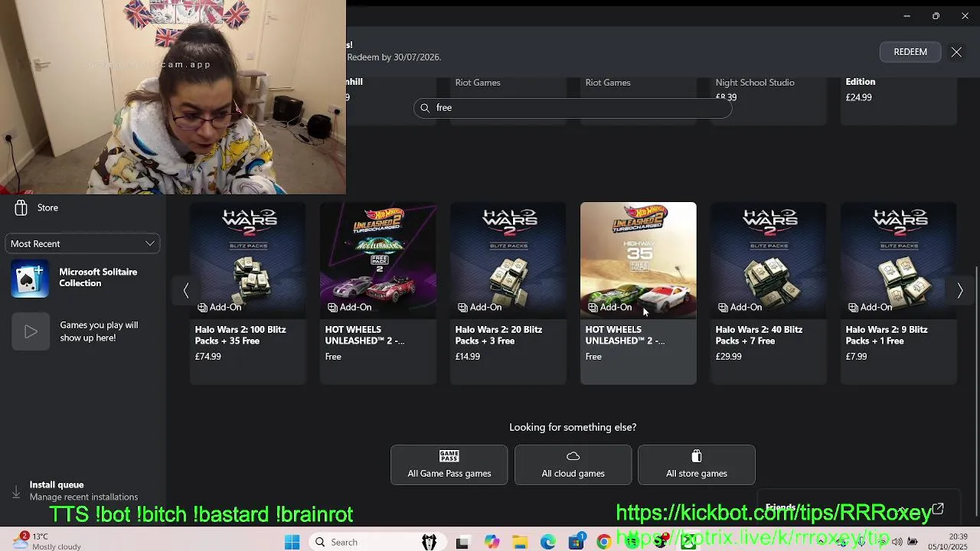Open Microsoft Solitaire Collection from the sidebar
Image resolution: width=980 pixels, height=551 pixels.
point(83,278)
